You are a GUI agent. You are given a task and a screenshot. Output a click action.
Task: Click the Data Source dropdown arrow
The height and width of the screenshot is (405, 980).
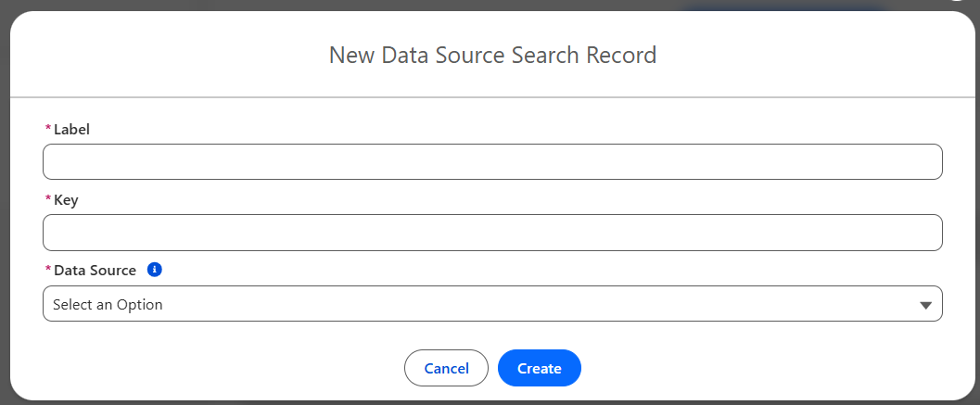(925, 305)
